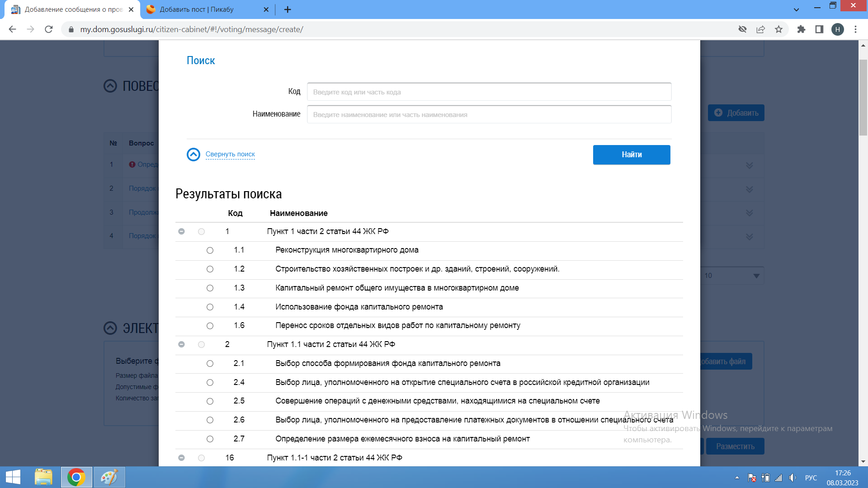Open Paint from the taskbar
This screenshot has height=488, width=868.
point(109,477)
